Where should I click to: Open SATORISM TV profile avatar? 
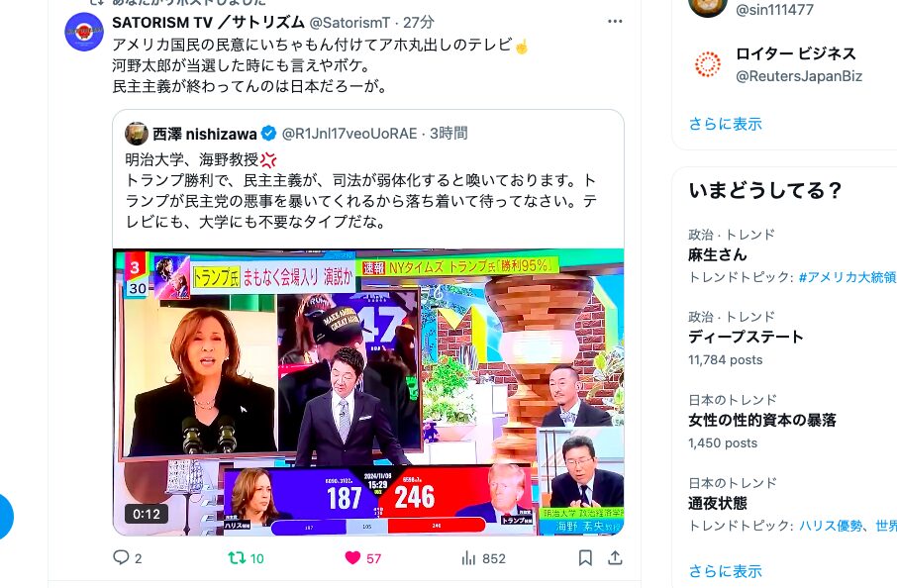click(84, 32)
